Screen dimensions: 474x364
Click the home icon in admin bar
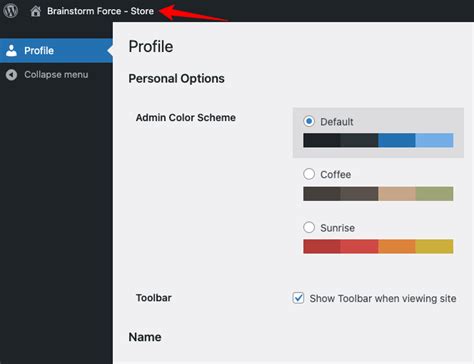click(36, 11)
